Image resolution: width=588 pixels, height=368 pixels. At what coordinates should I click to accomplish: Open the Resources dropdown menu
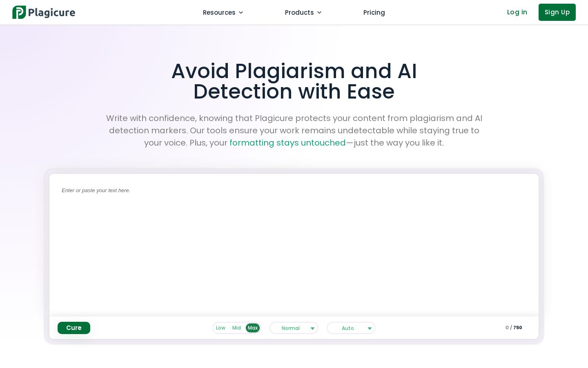pos(223,13)
